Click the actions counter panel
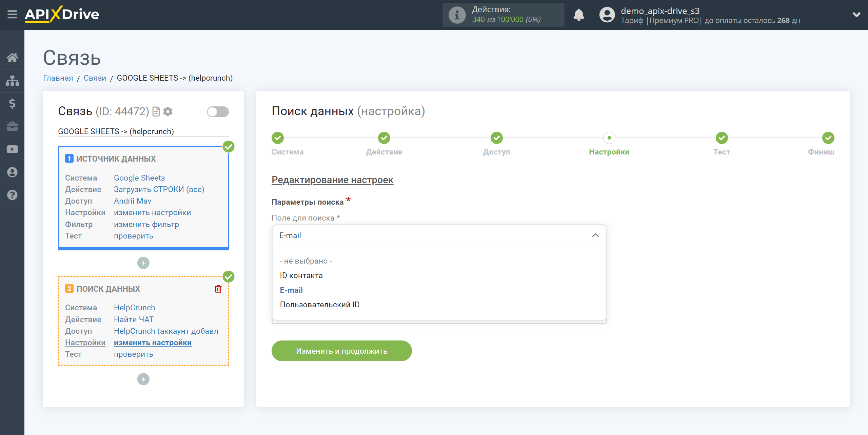This screenshot has width=868, height=435. [x=503, y=15]
